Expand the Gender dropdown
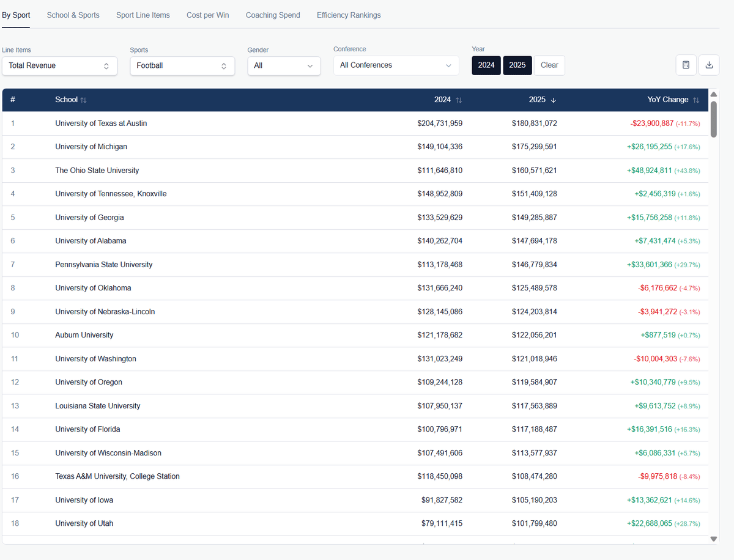The height and width of the screenshot is (560, 734). coord(284,66)
